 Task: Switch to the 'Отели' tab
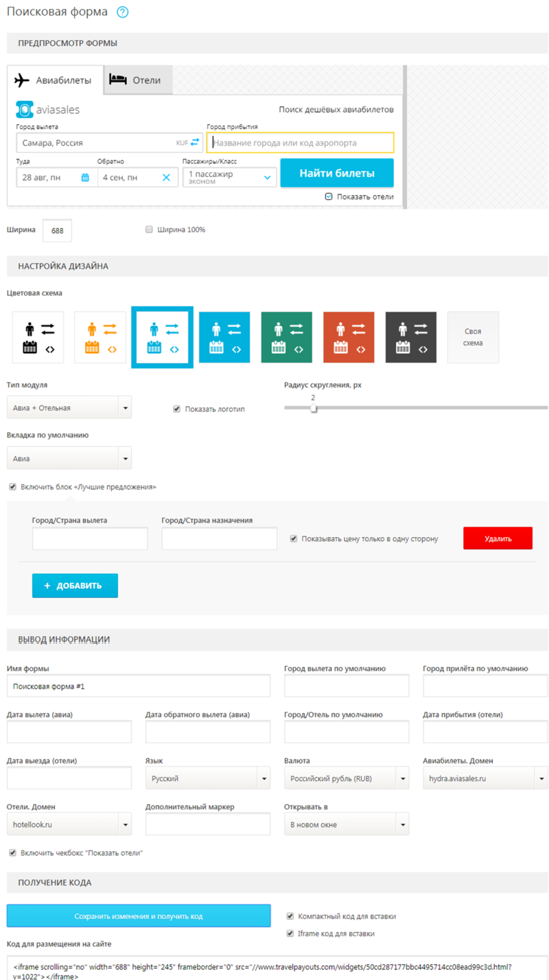pyautogui.click(x=138, y=80)
